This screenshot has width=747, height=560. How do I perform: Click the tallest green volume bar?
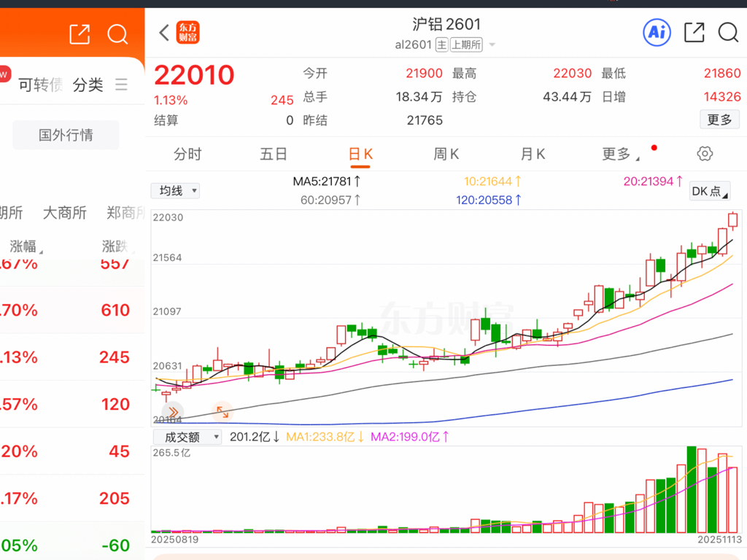pyautogui.click(x=692, y=489)
